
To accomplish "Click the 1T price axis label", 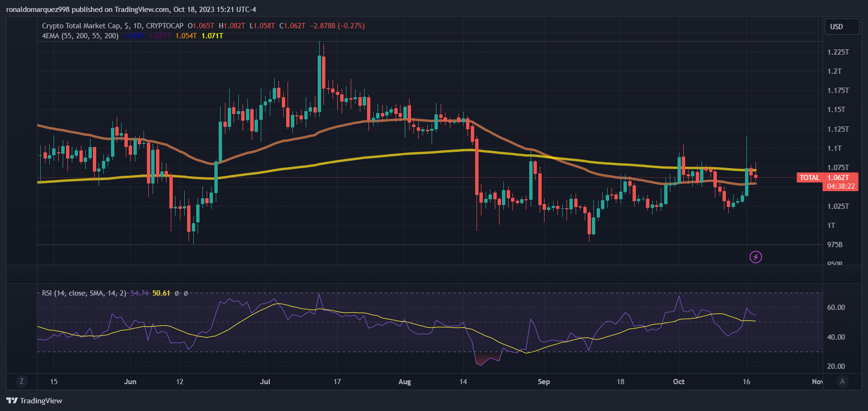I will click(x=831, y=225).
